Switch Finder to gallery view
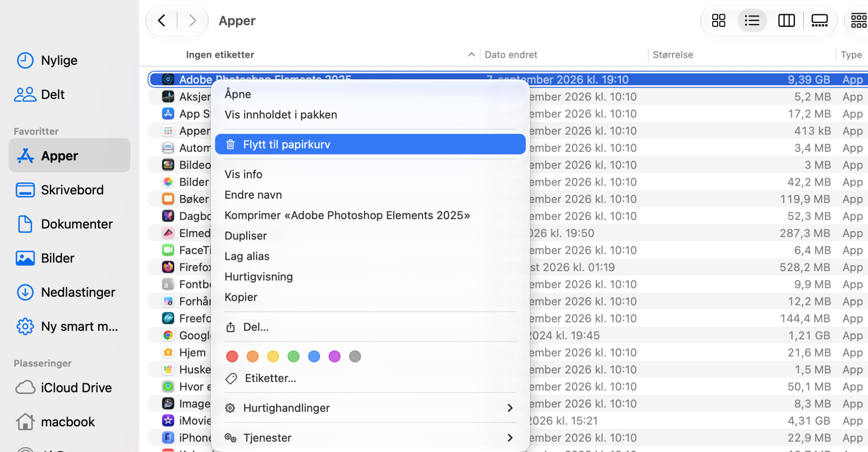 (x=819, y=20)
